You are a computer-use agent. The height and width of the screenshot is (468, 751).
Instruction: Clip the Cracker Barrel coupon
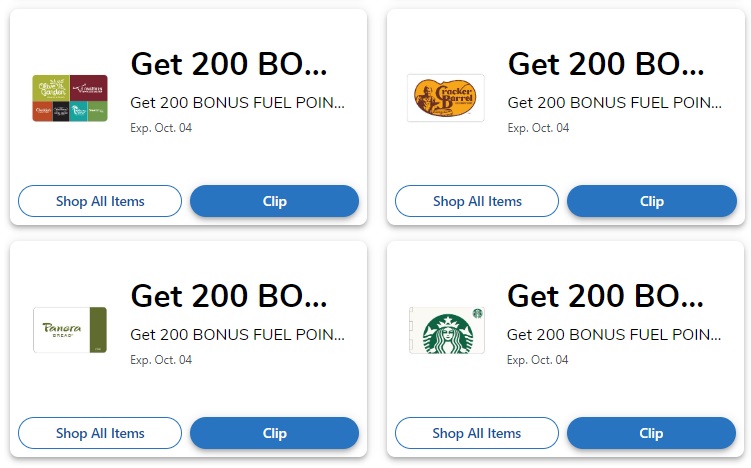(x=652, y=201)
